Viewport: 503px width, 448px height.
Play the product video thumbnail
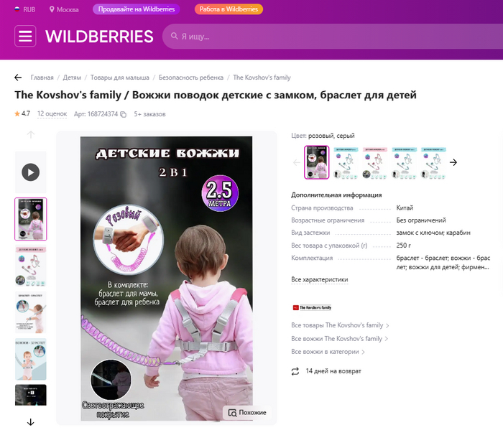click(x=31, y=172)
